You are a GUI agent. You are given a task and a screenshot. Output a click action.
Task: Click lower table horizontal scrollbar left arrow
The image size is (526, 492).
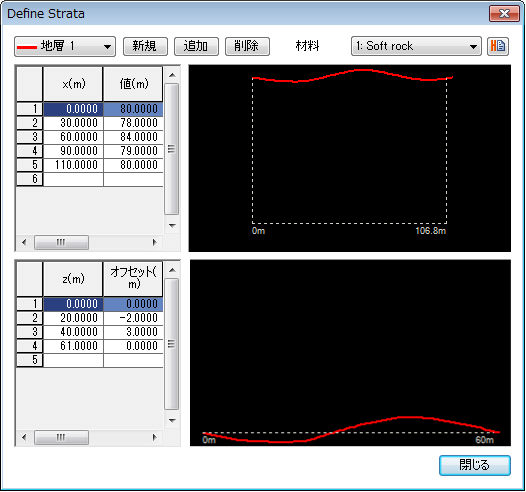click(24, 437)
